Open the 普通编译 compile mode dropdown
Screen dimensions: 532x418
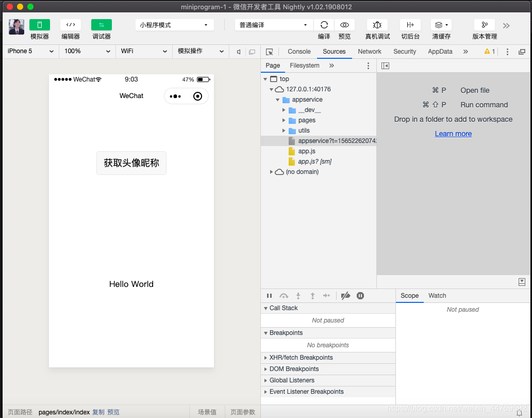pos(274,25)
